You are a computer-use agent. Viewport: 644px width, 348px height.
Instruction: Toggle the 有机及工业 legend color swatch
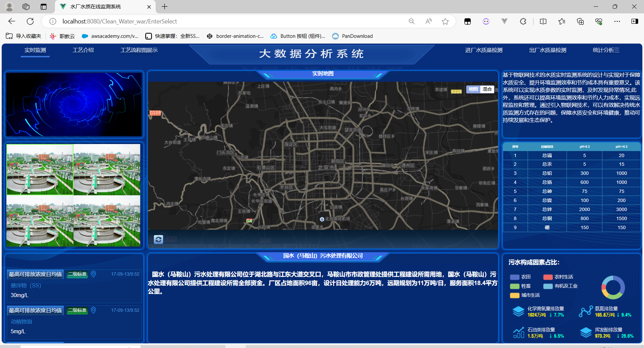click(x=548, y=286)
